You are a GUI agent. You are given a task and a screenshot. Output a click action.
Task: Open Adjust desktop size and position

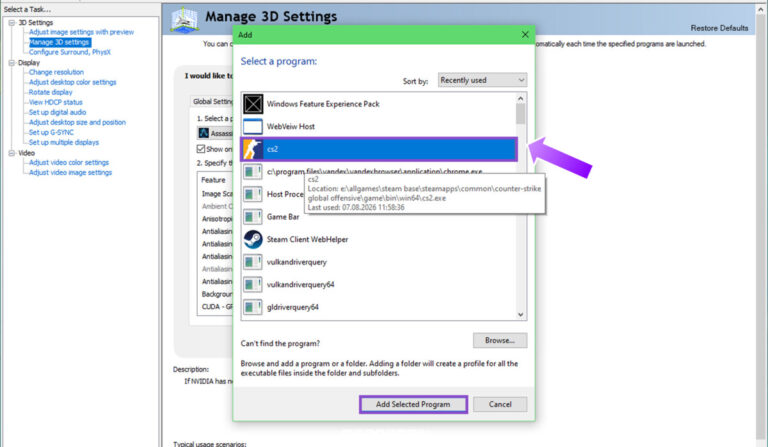click(77, 122)
